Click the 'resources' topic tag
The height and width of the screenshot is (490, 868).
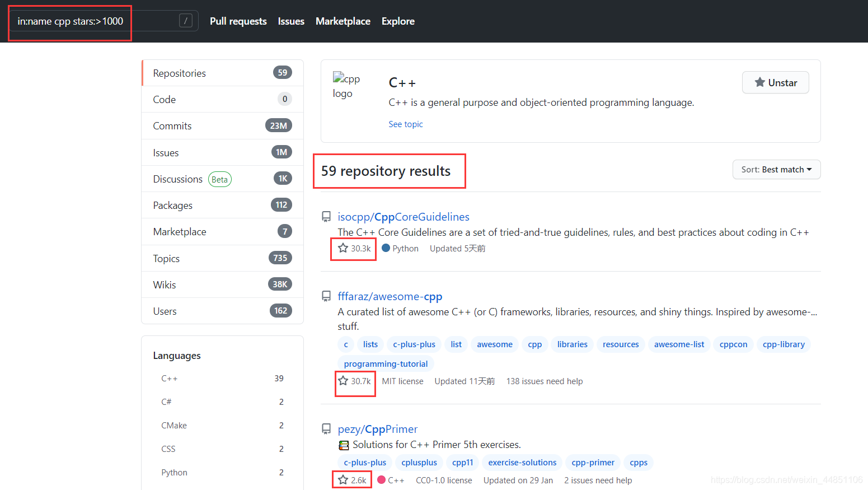coord(621,344)
